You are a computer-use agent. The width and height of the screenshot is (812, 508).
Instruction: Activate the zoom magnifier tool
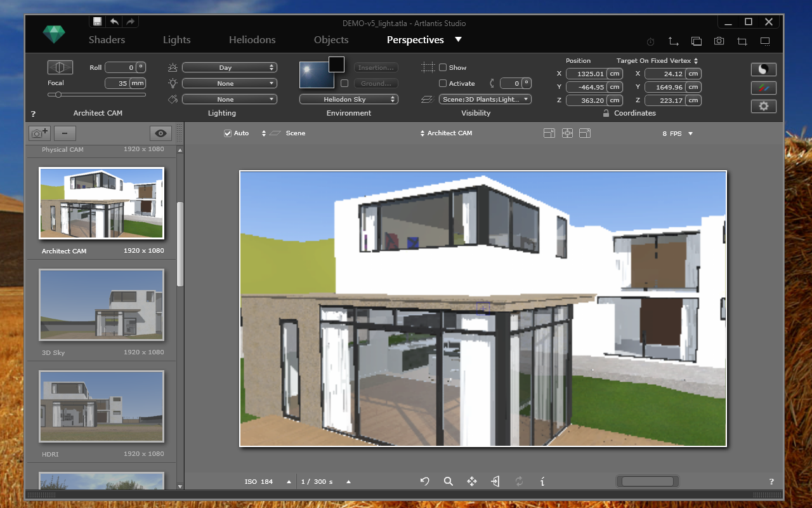pyautogui.click(x=449, y=481)
